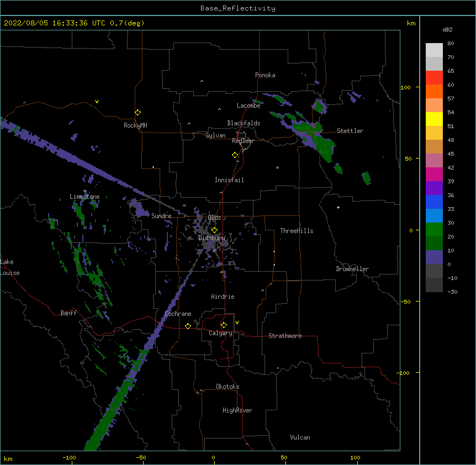Select the light blue 30-33 dBZ swatch

coord(434,216)
